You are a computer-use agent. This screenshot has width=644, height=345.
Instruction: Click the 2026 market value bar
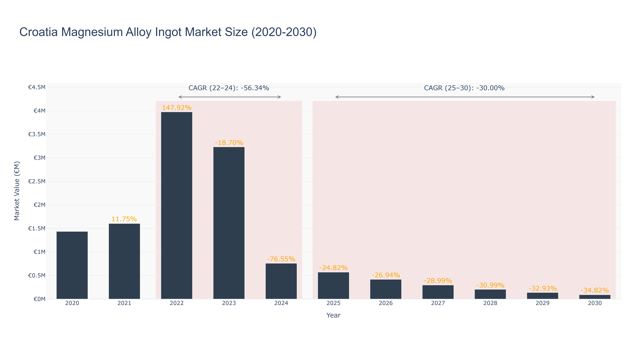tap(385, 289)
